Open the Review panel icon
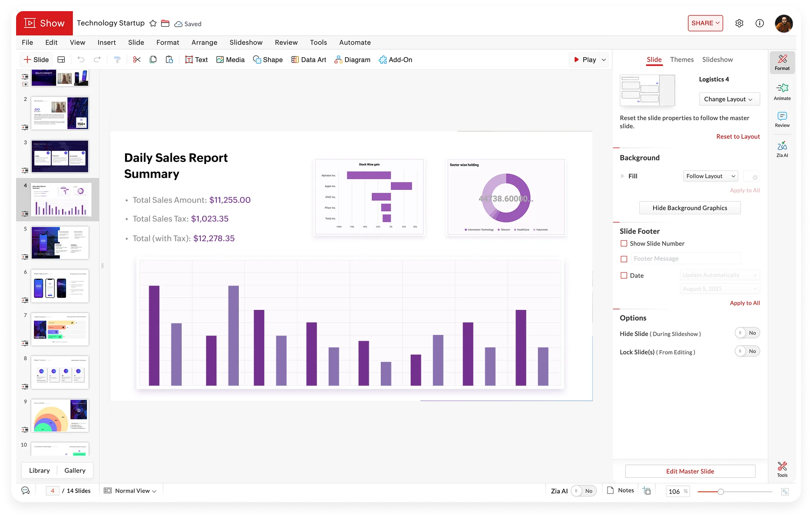This screenshot has height=518, width=812. [782, 119]
